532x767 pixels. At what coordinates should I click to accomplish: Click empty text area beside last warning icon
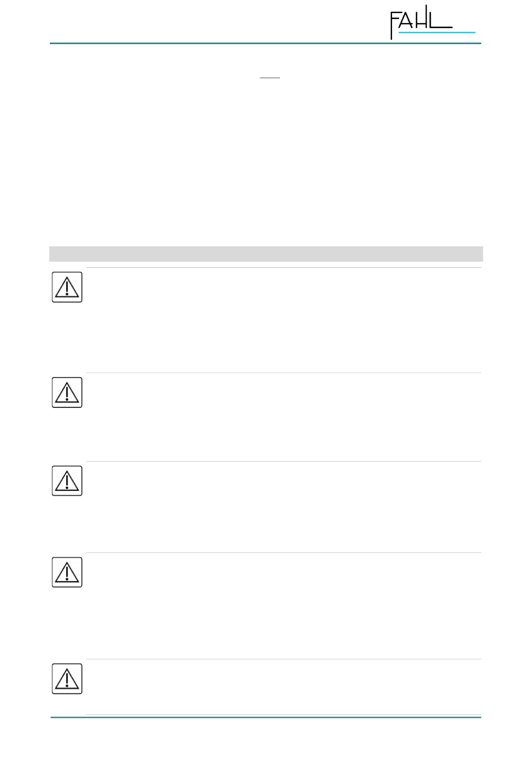[283, 687]
